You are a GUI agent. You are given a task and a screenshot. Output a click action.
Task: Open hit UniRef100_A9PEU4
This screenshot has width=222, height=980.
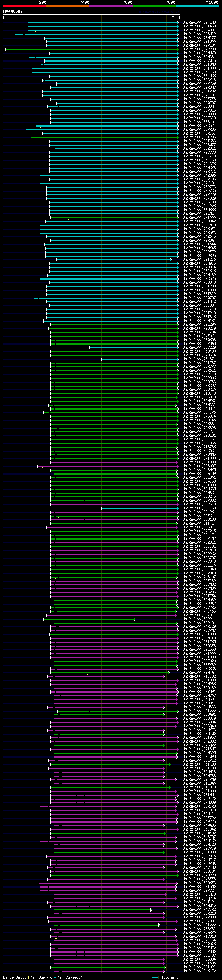[199, 45]
